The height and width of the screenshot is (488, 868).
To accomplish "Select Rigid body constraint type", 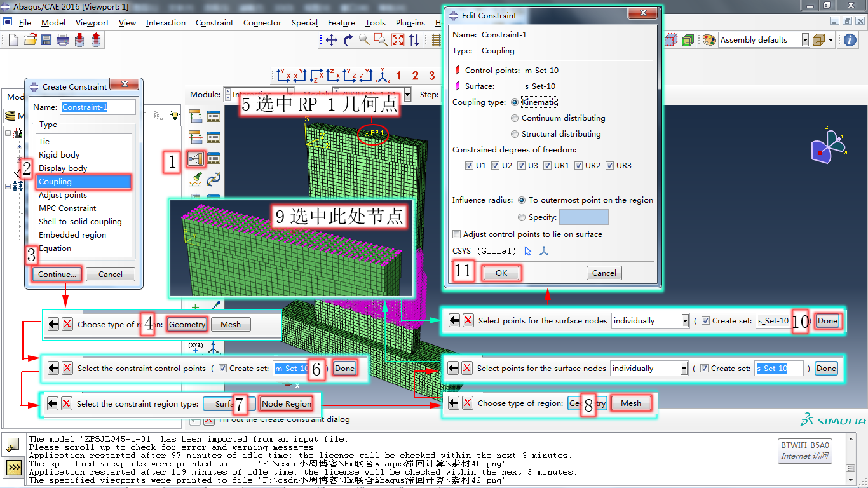I will pos(59,155).
